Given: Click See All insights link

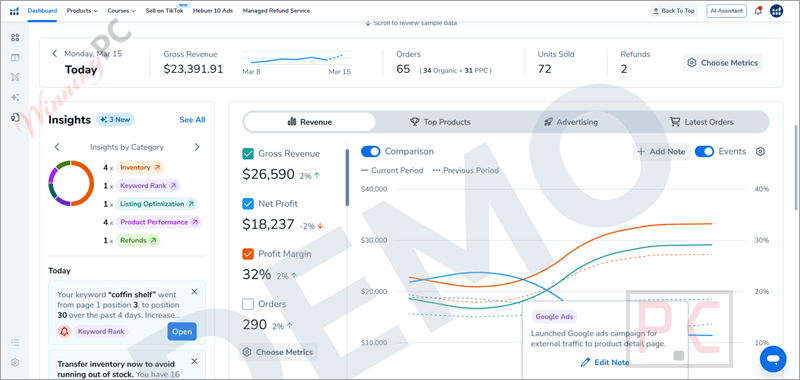Looking at the screenshot, I should tap(192, 120).
